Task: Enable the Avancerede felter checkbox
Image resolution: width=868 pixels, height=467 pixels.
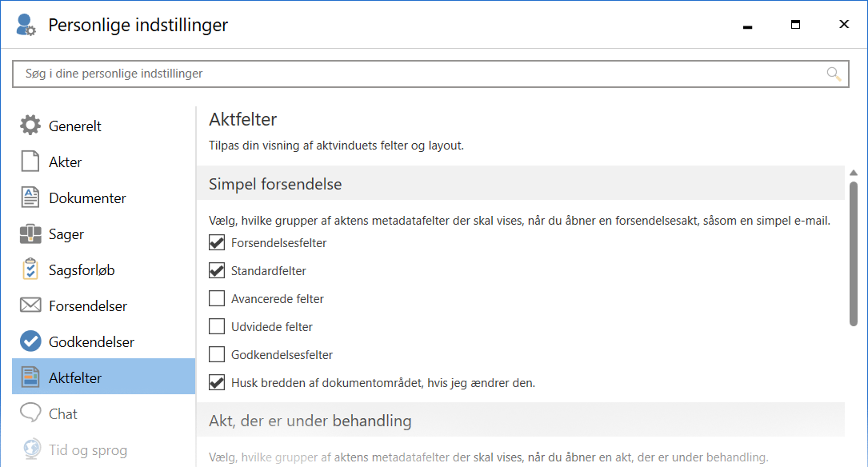Action: point(217,298)
